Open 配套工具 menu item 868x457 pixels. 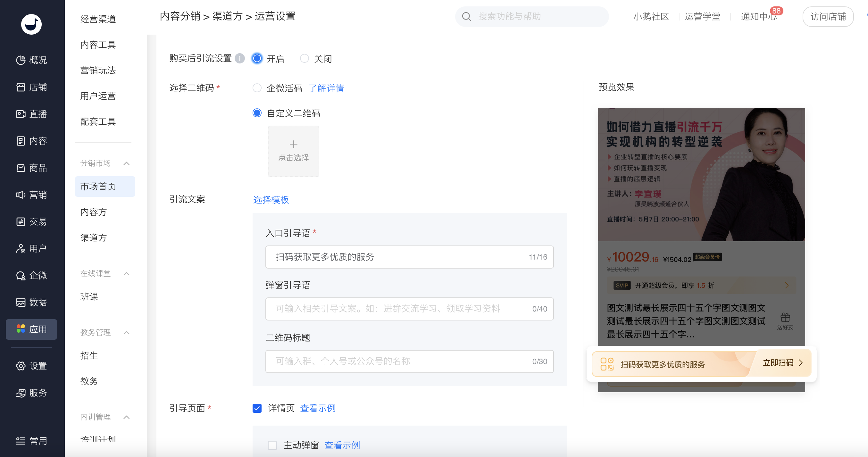click(98, 121)
